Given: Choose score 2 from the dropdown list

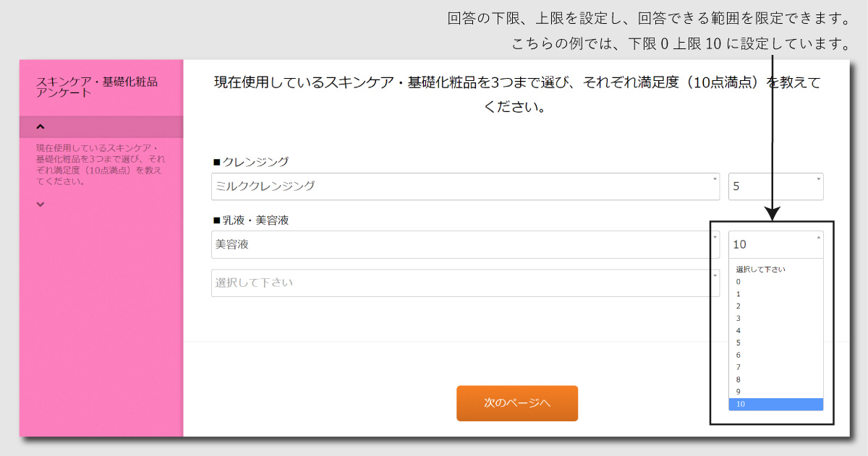Looking at the screenshot, I should pos(775,306).
